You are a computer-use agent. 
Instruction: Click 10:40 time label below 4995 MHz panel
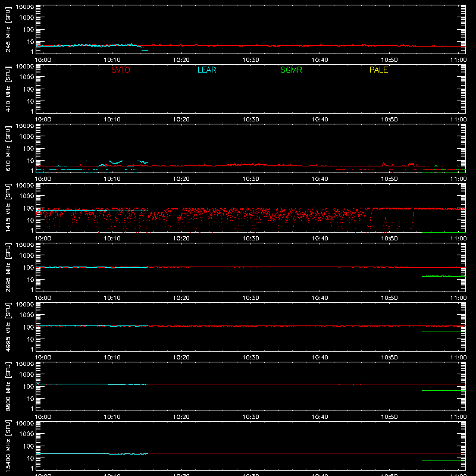click(x=320, y=358)
